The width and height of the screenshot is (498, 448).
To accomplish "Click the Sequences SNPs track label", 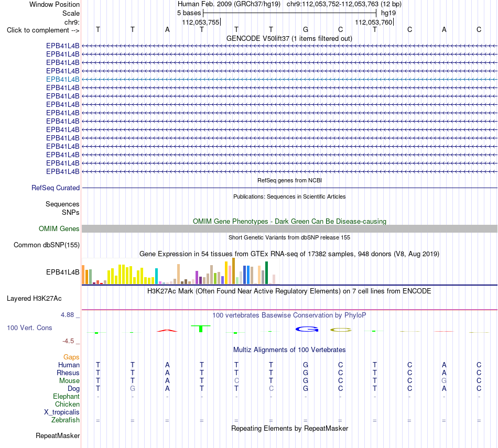I will click(62, 209).
